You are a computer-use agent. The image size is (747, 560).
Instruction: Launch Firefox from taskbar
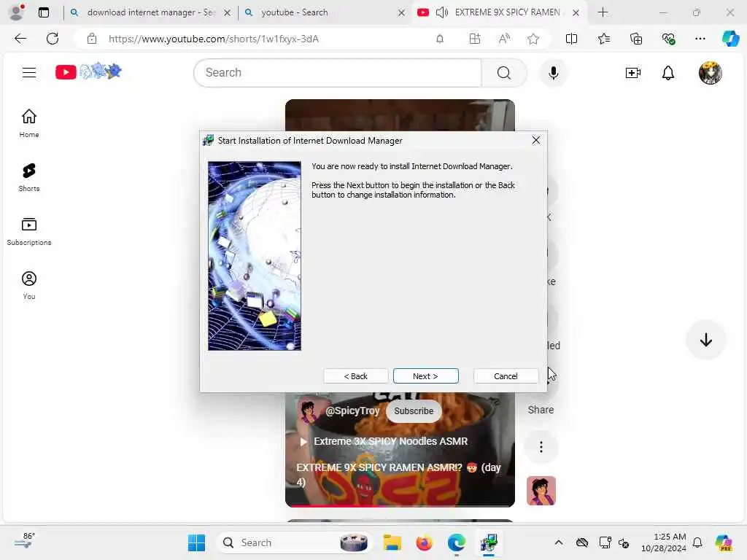tap(424, 542)
